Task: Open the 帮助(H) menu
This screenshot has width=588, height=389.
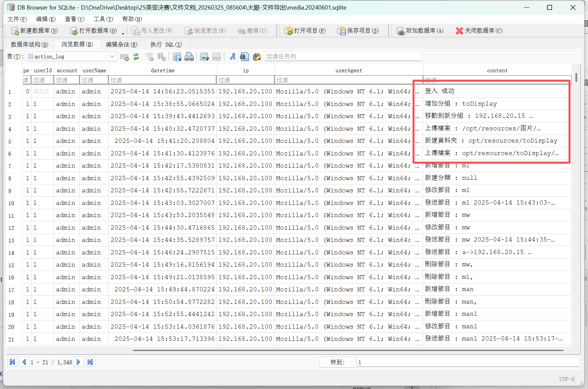Action: pyautogui.click(x=132, y=19)
